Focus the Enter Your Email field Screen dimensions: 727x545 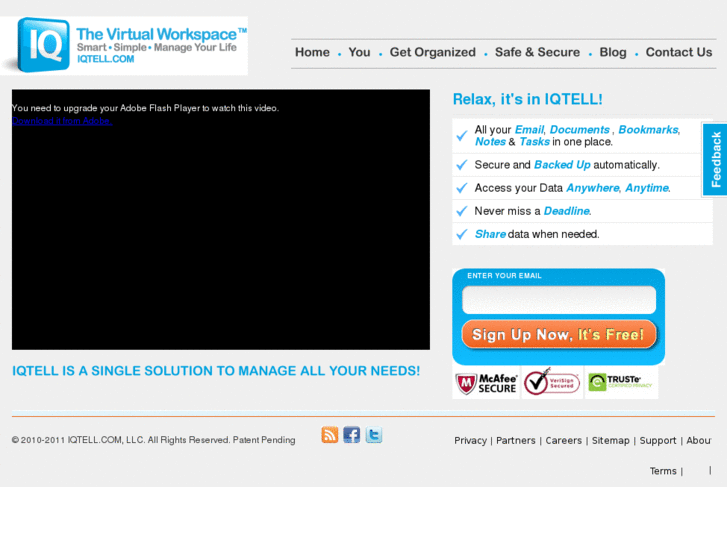pyautogui.click(x=559, y=300)
